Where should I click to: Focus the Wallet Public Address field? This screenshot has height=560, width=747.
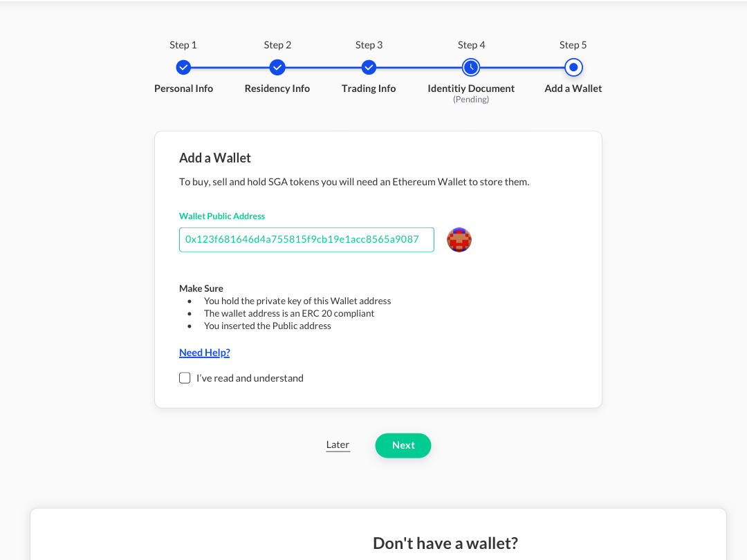[x=306, y=240]
